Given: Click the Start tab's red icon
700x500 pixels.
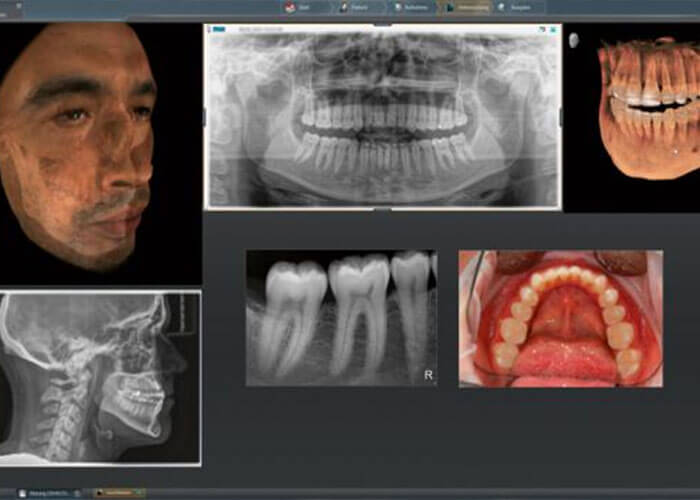Looking at the screenshot, I should [x=290, y=7].
